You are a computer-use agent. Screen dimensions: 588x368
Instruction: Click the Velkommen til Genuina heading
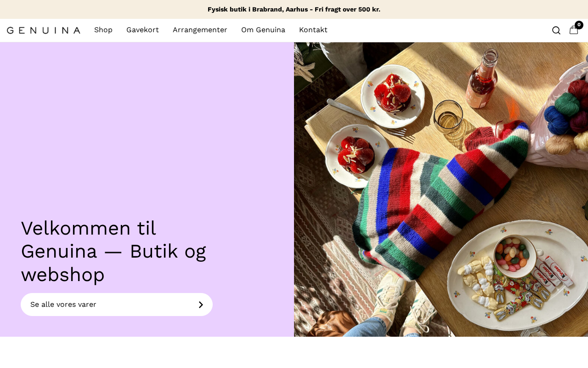pos(113,252)
